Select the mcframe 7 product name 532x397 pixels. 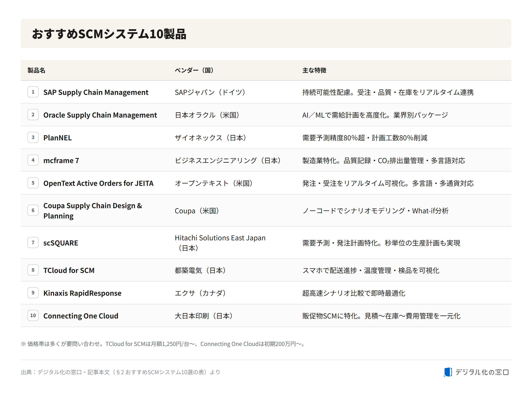point(61,161)
